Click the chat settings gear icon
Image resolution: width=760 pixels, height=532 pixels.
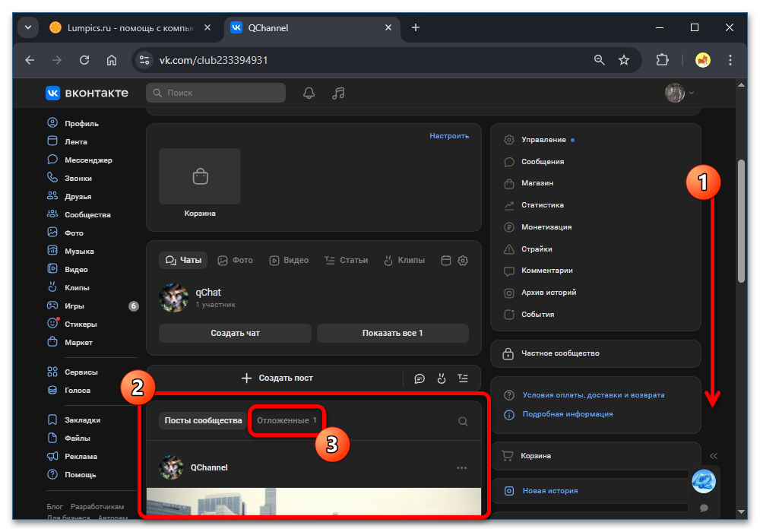tap(463, 261)
